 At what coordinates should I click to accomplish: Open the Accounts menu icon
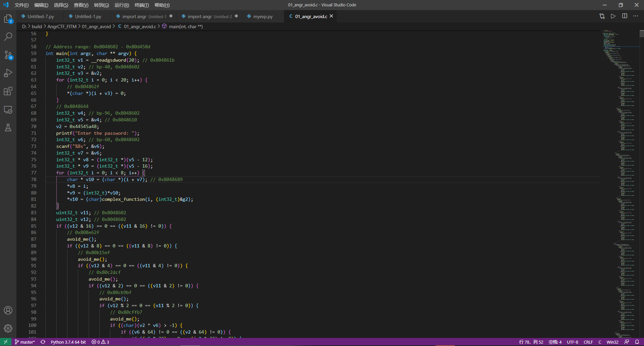[8, 310]
